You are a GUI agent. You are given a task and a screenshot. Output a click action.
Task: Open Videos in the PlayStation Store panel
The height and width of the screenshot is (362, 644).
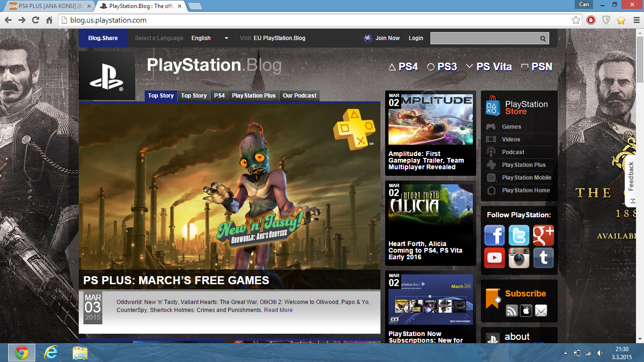click(x=511, y=140)
